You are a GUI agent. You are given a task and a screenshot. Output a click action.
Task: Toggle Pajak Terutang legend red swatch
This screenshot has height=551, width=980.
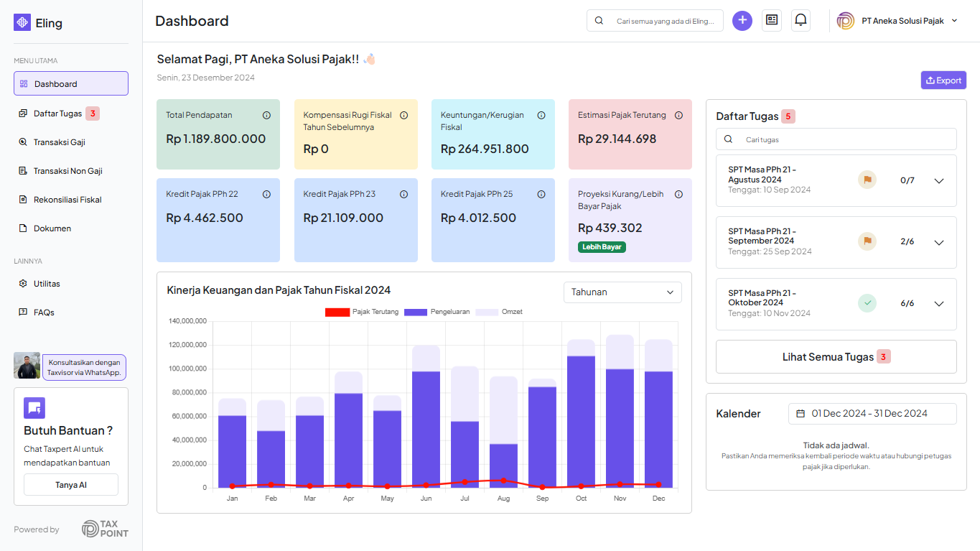tap(337, 312)
